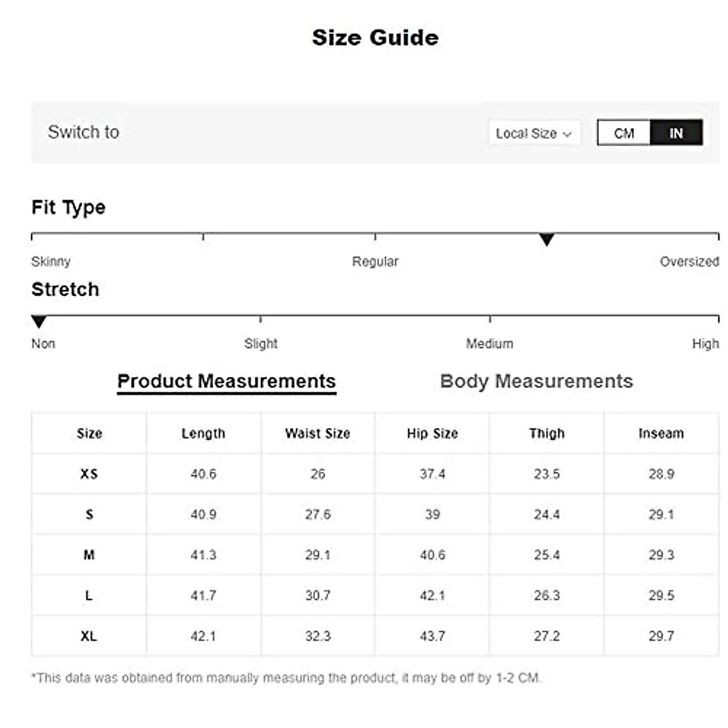Click the Inseam column header

pyautogui.click(x=661, y=433)
